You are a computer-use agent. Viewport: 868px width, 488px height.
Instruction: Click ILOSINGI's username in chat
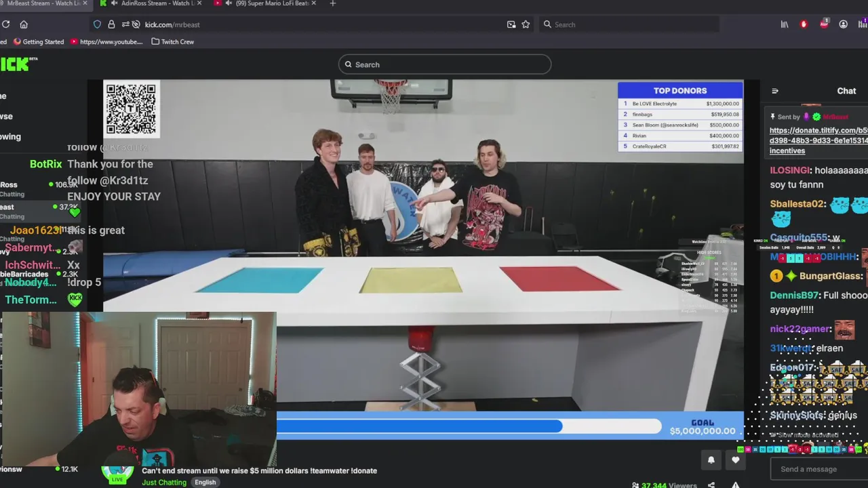click(x=789, y=171)
